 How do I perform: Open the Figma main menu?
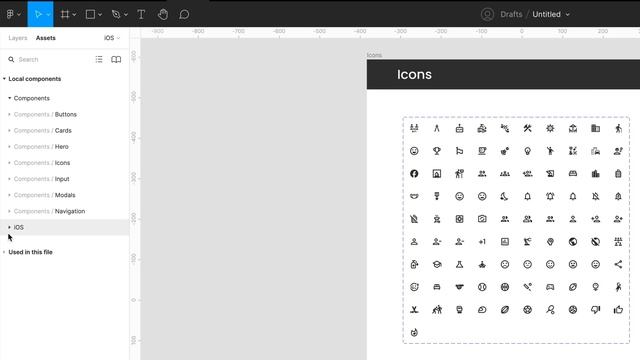coord(13,14)
